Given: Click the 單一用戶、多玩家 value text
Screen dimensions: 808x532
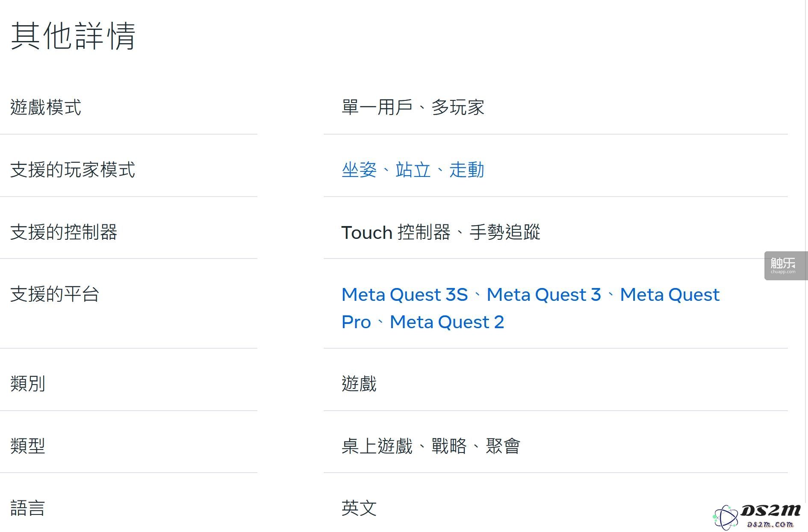Looking at the screenshot, I should pos(413,107).
